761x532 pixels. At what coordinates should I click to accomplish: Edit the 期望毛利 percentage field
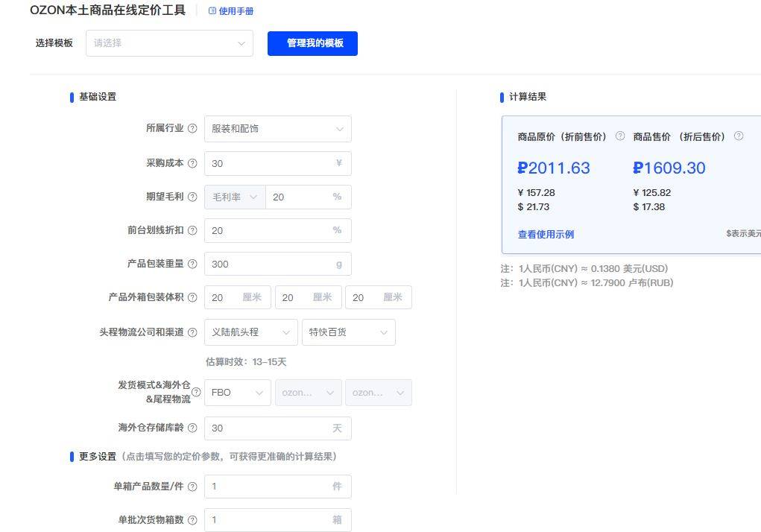(308, 197)
